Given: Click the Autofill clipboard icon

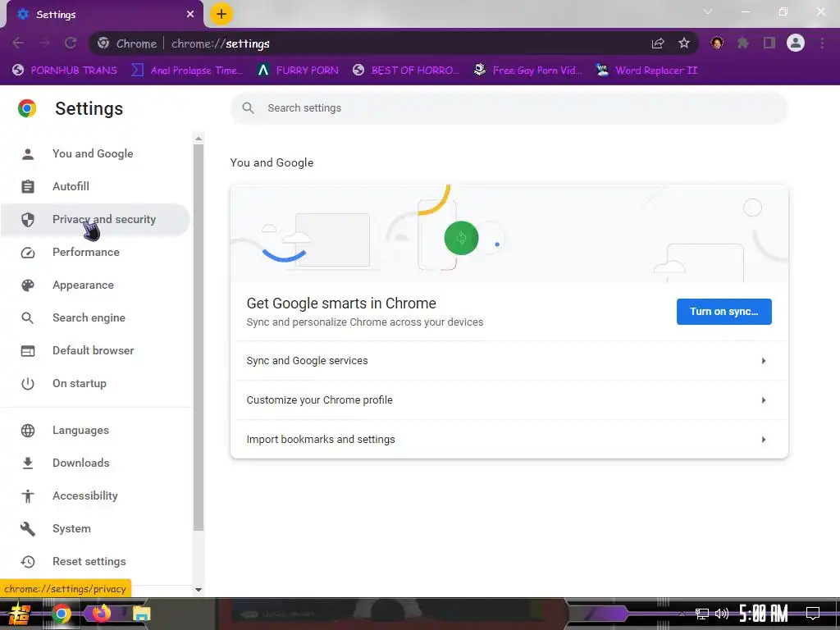Looking at the screenshot, I should coord(28,186).
